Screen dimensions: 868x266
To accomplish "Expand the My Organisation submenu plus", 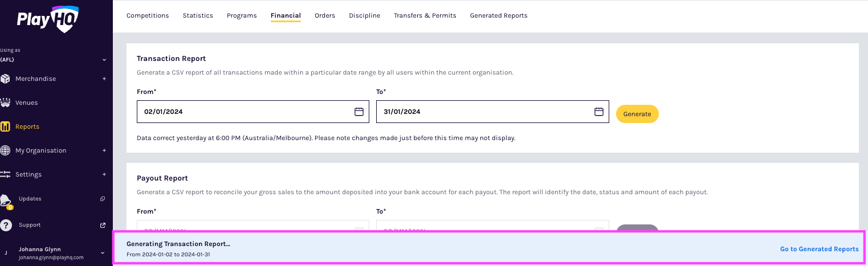I will click(104, 150).
